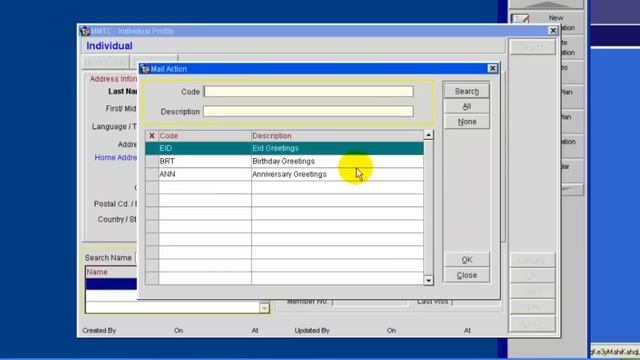Click Birthday Greetings description cell

click(337, 161)
